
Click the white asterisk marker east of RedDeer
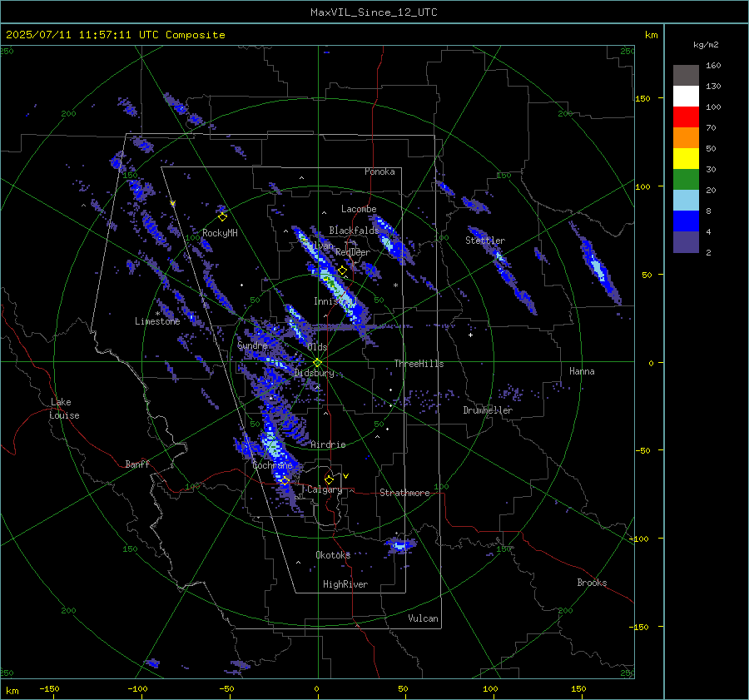click(x=395, y=285)
